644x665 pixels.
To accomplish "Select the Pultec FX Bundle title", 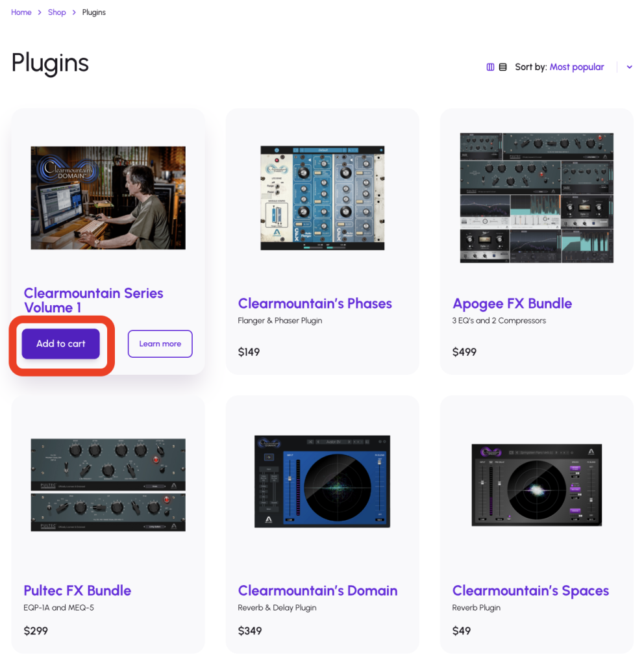I will point(77,590).
